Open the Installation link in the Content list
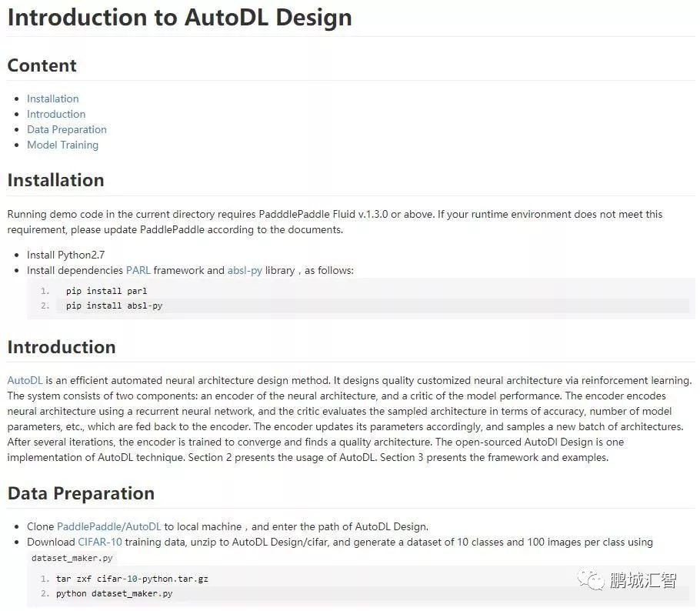 [53, 98]
